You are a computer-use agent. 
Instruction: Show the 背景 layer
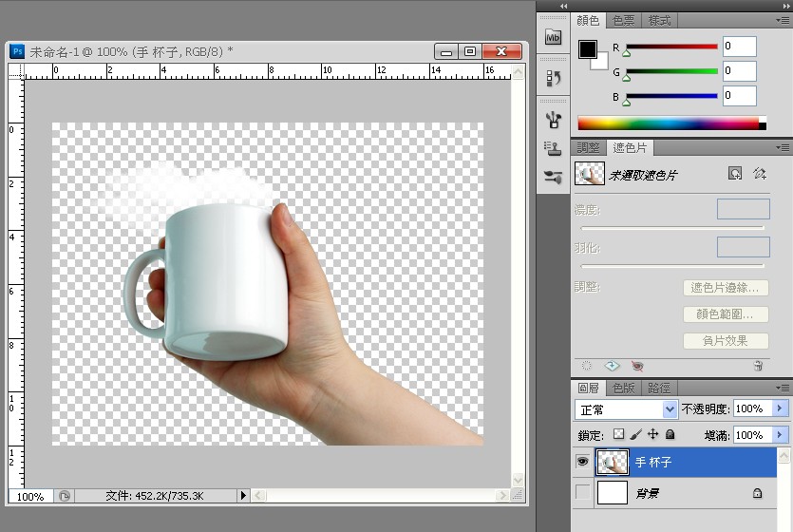pyautogui.click(x=582, y=492)
